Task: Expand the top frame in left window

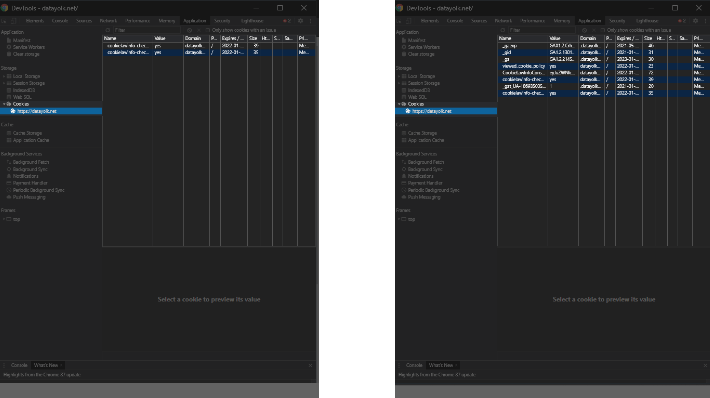Action: (x=4, y=219)
